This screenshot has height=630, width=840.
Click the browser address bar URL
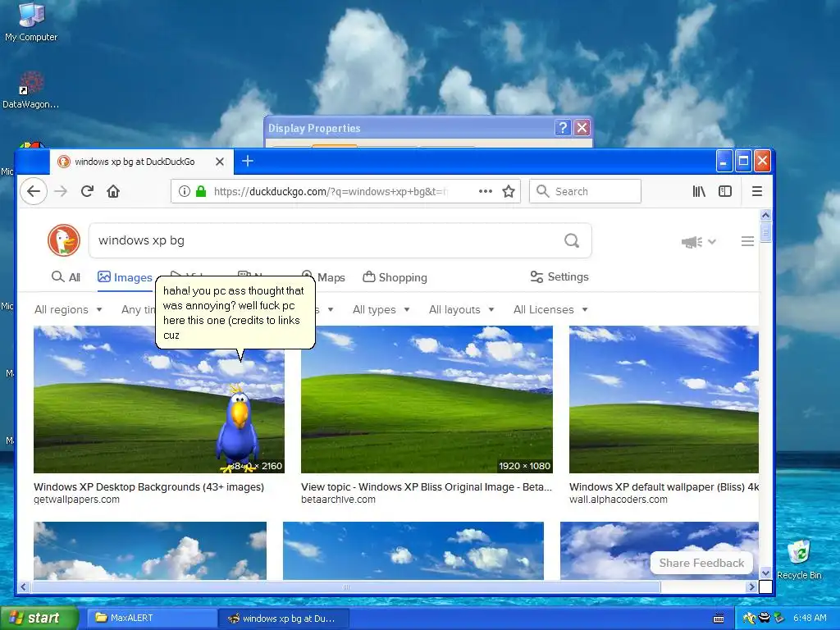tap(331, 191)
